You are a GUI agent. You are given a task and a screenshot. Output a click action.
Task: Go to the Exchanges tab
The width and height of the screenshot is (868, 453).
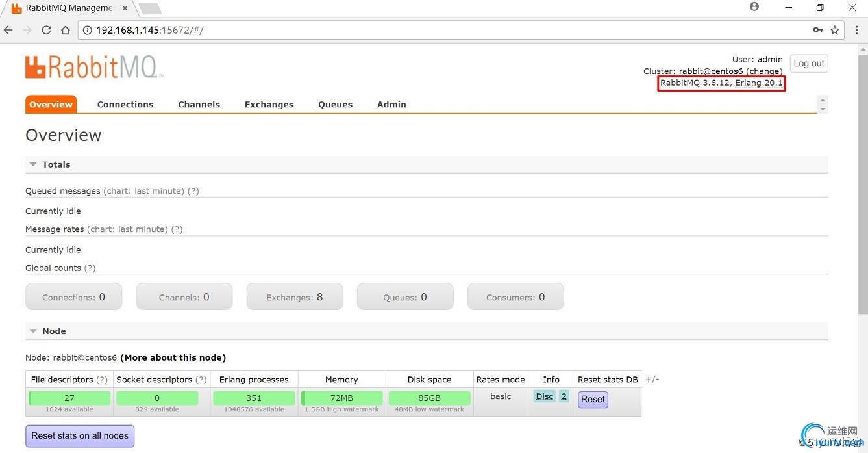click(269, 105)
